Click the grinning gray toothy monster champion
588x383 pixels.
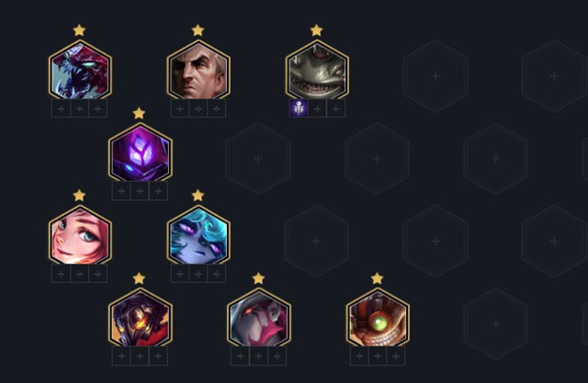tap(317, 71)
